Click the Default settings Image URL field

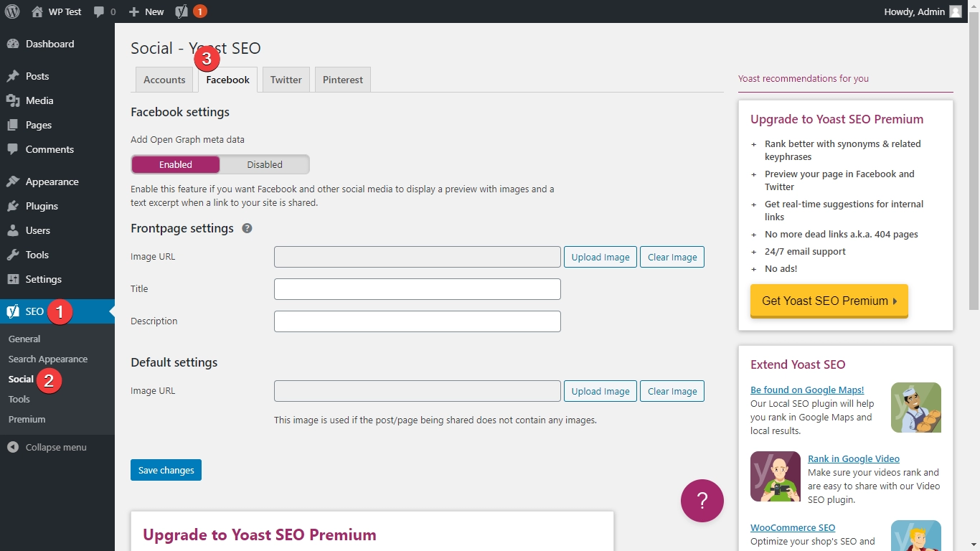click(418, 391)
